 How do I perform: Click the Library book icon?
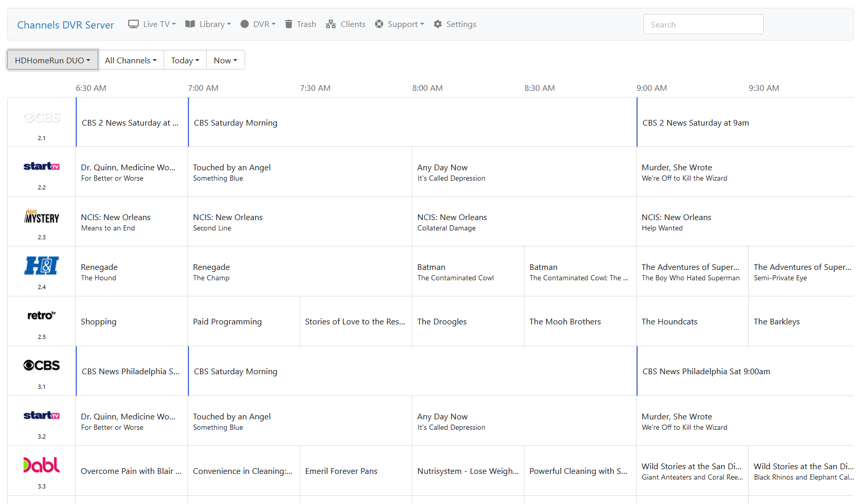[190, 24]
